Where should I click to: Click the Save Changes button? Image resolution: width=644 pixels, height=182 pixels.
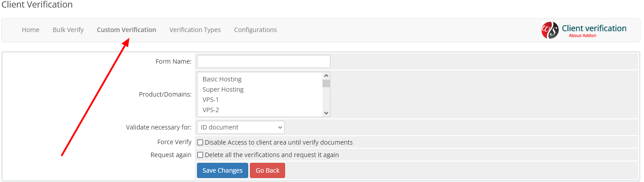[222, 170]
